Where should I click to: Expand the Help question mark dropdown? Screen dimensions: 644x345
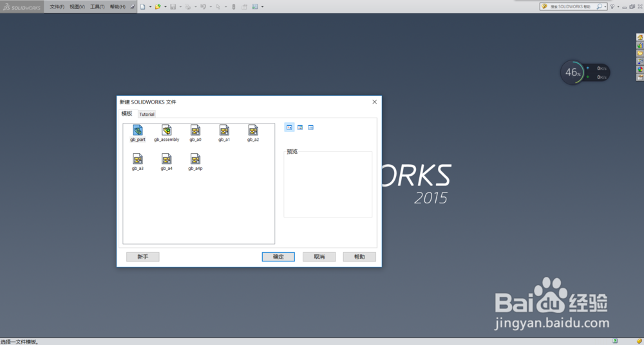[618, 6]
